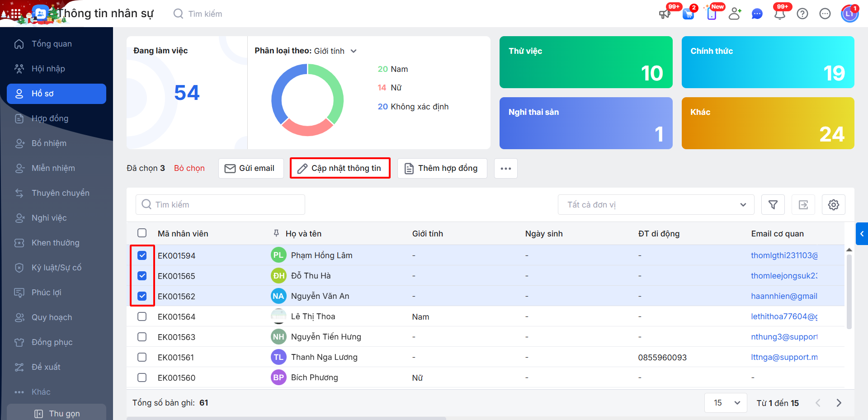868x420 pixels.
Task: Open the page size 15 dropdown
Action: click(726, 403)
